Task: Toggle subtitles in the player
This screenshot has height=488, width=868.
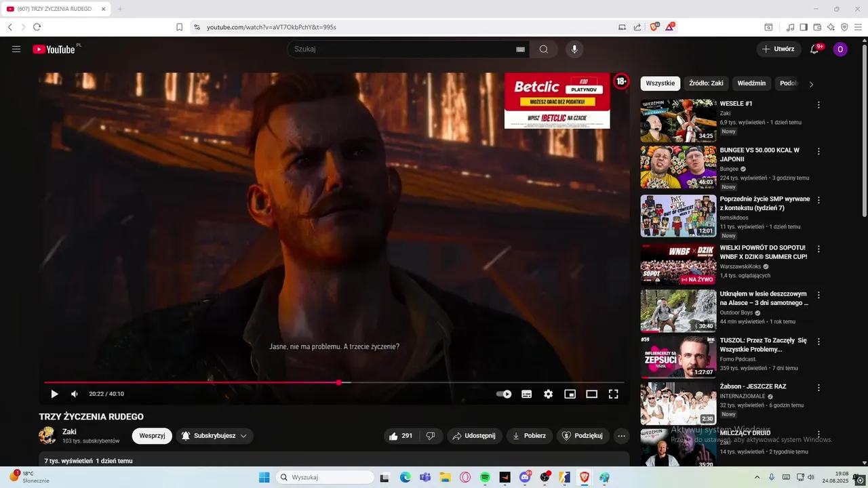Action: [x=526, y=394]
